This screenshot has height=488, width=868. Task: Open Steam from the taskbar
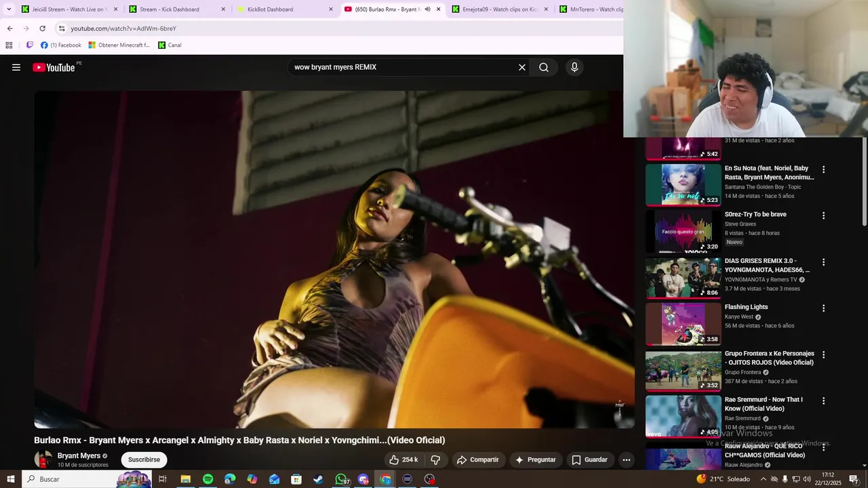pyautogui.click(x=318, y=479)
